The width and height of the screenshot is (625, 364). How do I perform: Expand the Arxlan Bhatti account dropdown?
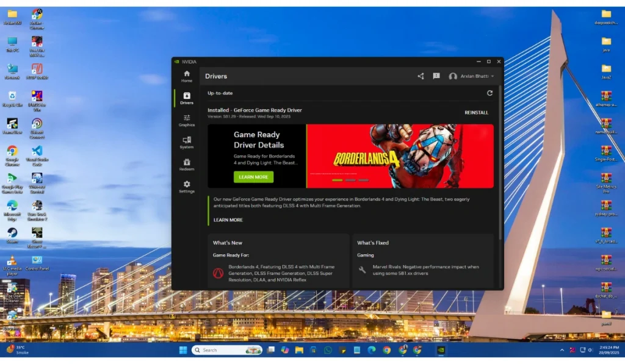pos(471,76)
